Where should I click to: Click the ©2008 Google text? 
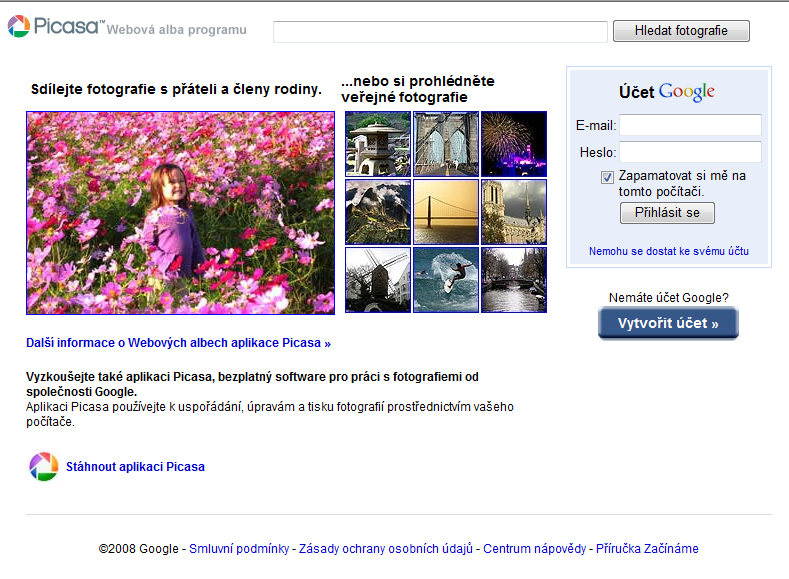pyautogui.click(x=138, y=549)
